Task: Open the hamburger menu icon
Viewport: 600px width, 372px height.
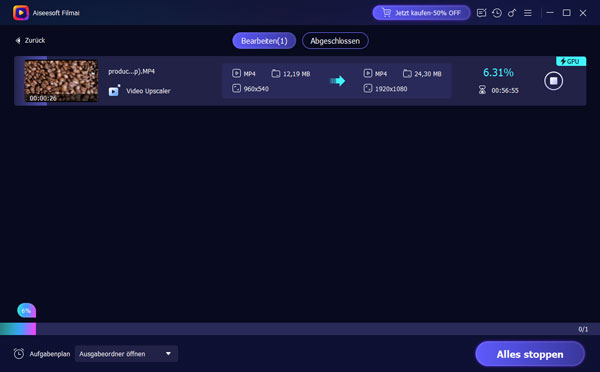Action: click(x=528, y=13)
